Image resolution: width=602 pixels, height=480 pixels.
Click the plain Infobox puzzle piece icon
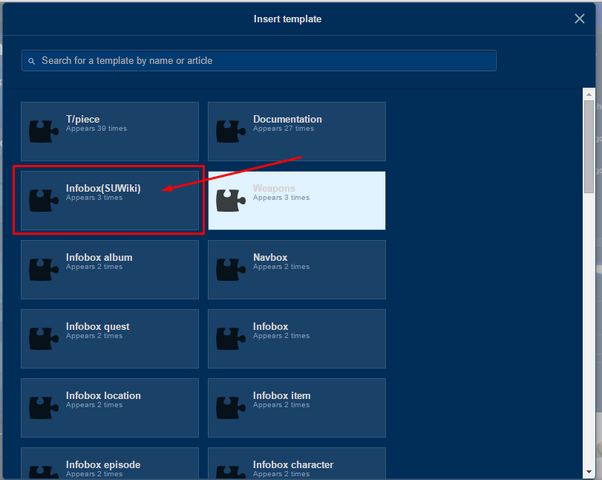(231, 339)
